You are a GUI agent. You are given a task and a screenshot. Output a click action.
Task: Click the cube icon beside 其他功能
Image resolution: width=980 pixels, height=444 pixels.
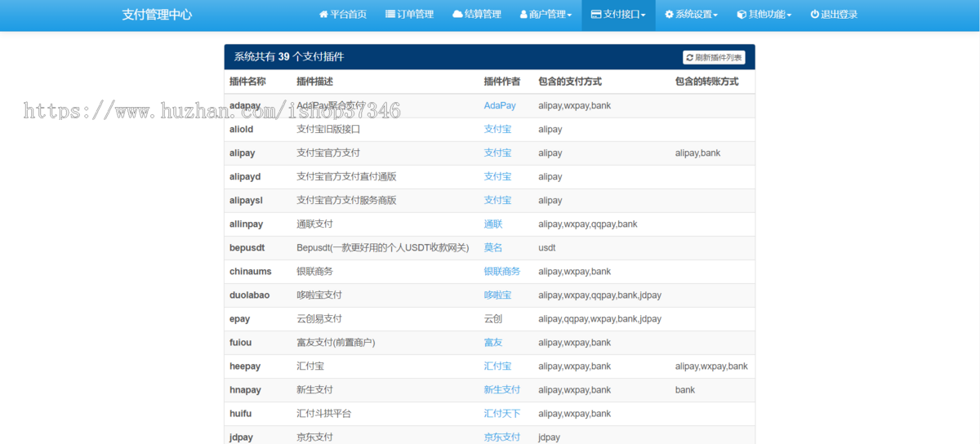[x=742, y=15]
